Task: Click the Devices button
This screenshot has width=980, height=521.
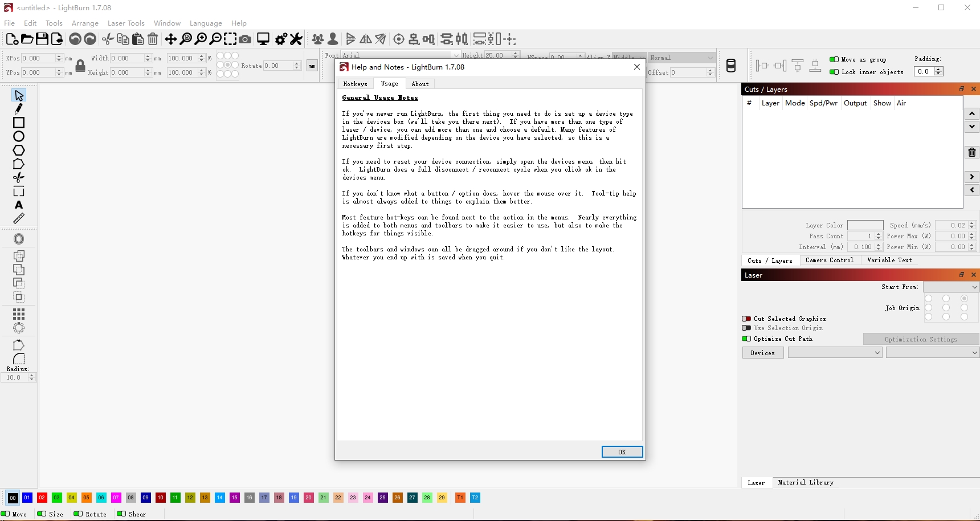Action: pyautogui.click(x=762, y=353)
